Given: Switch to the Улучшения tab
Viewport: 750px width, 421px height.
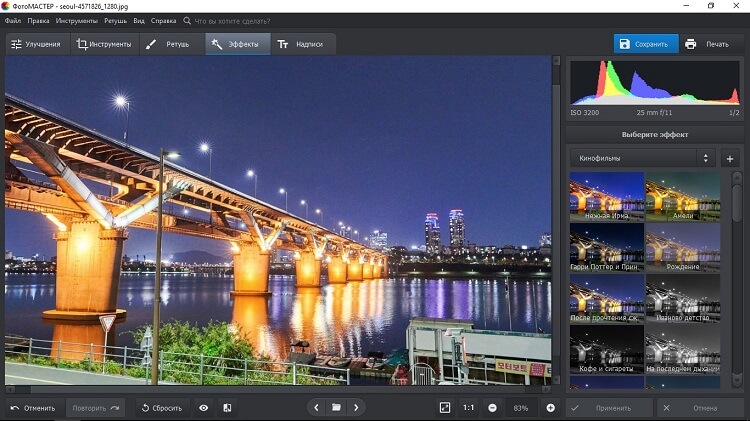Looking at the screenshot, I should 36,44.
